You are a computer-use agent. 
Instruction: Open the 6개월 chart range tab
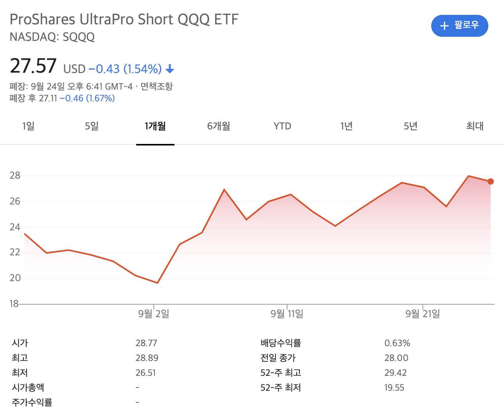[x=219, y=126]
